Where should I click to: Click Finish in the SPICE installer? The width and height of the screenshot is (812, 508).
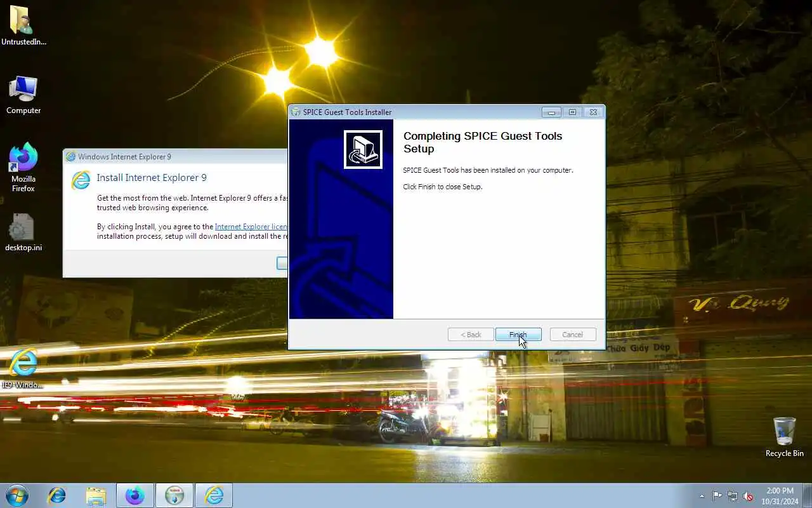[x=518, y=335]
